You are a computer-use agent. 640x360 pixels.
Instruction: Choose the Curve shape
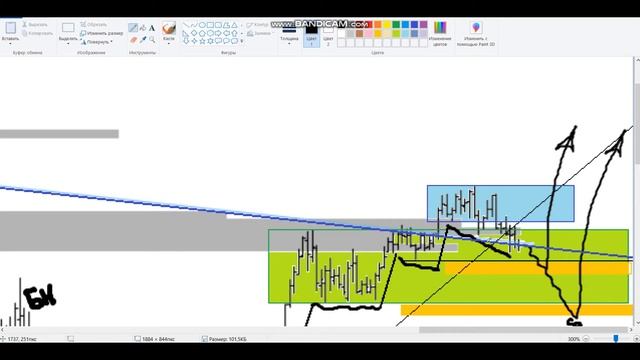coord(194,25)
